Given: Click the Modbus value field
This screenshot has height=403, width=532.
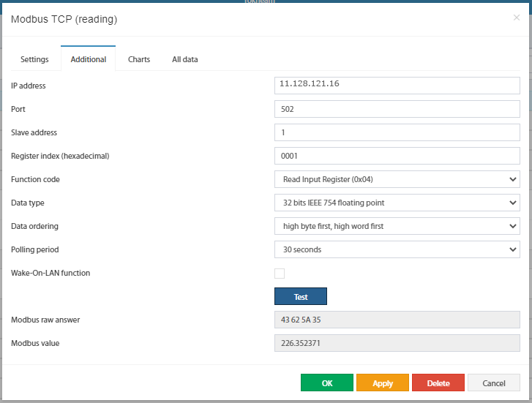Looking at the screenshot, I should [x=397, y=343].
